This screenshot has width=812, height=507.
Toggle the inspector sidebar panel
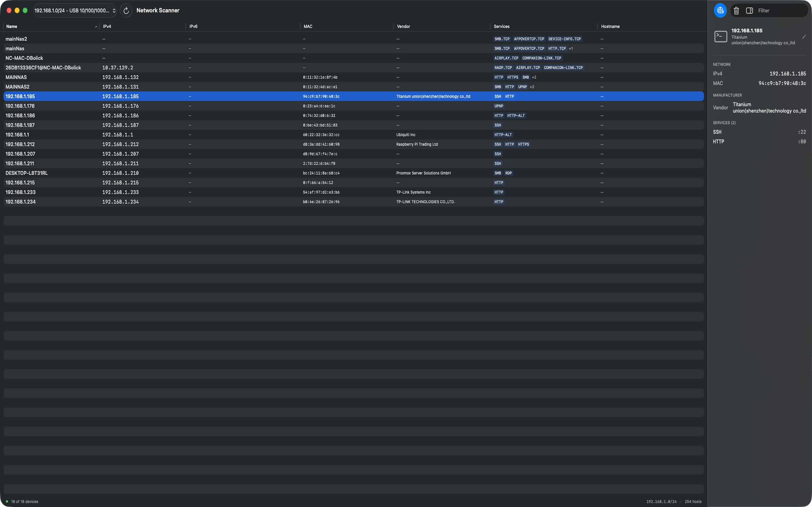click(749, 11)
